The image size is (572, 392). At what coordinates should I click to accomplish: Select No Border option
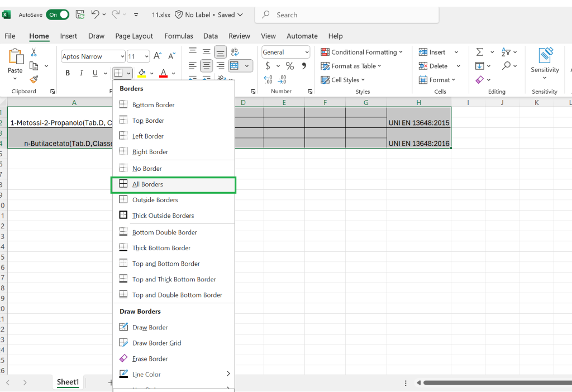click(174, 169)
